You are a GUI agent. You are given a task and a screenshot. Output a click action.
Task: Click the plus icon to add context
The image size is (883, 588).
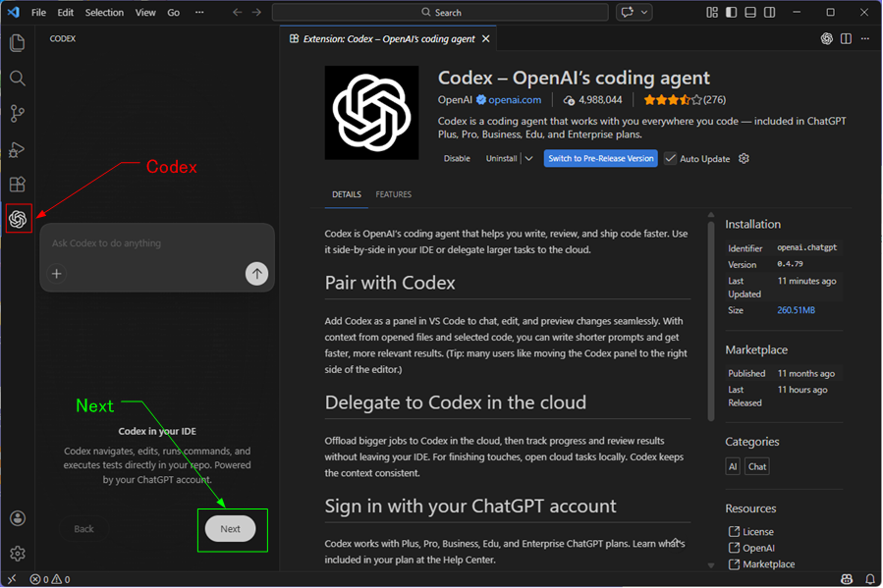[x=57, y=274]
